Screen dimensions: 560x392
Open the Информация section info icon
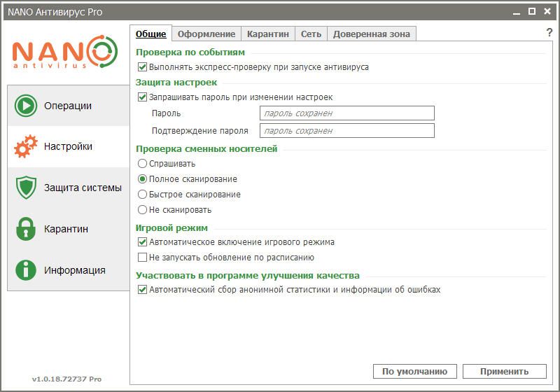pyautogui.click(x=26, y=270)
